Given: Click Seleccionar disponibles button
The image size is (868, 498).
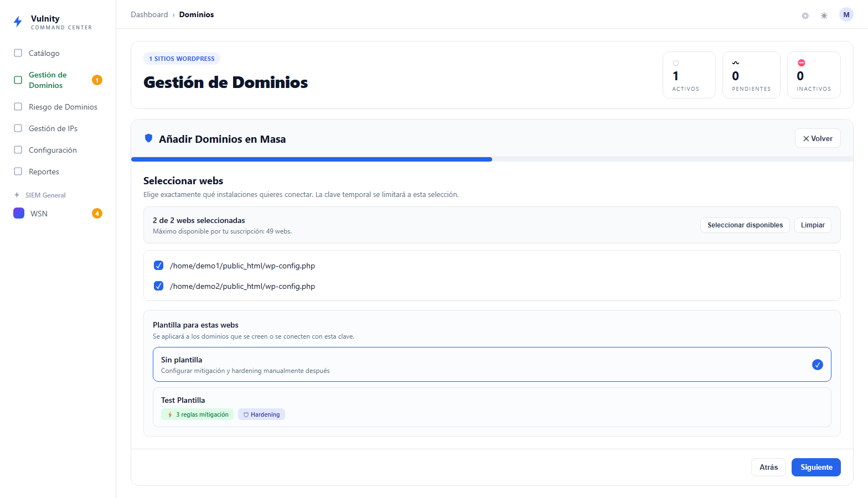Looking at the screenshot, I should pos(745,225).
